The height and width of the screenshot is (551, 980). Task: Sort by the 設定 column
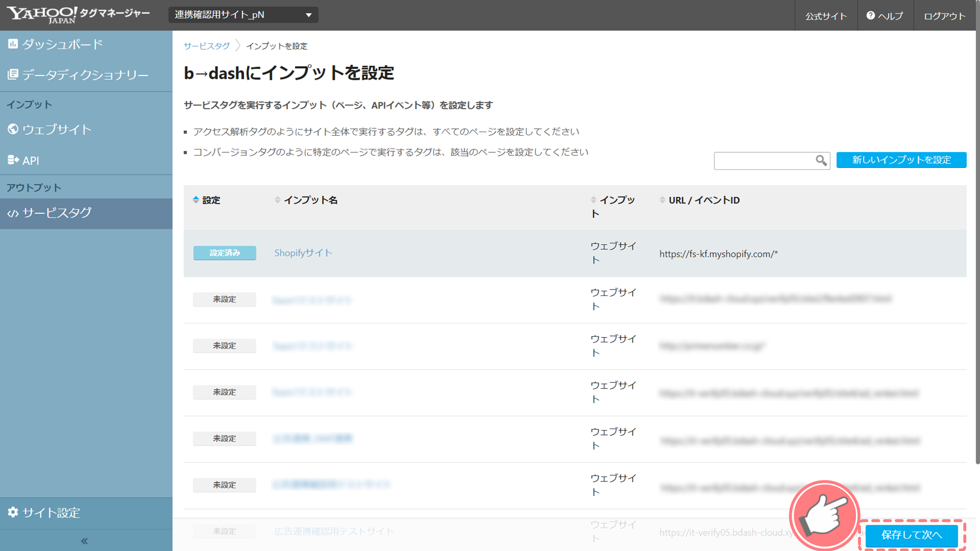pyautogui.click(x=207, y=200)
